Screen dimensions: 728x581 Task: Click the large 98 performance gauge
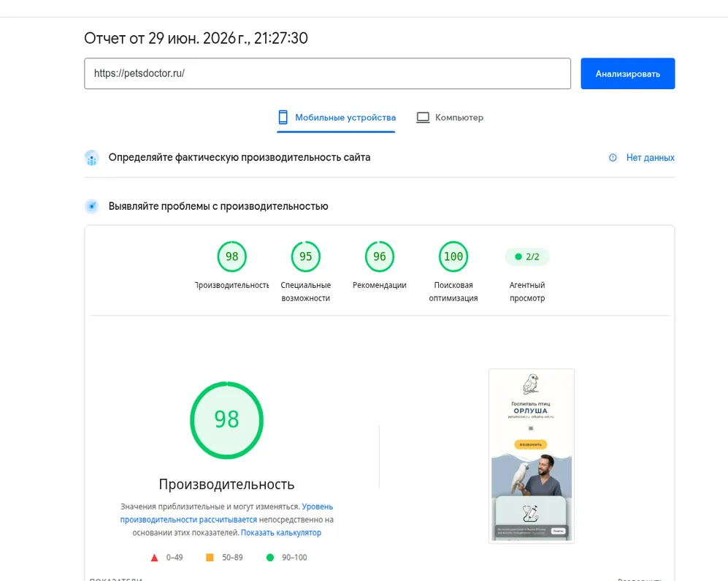pyautogui.click(x=226, y=420)
